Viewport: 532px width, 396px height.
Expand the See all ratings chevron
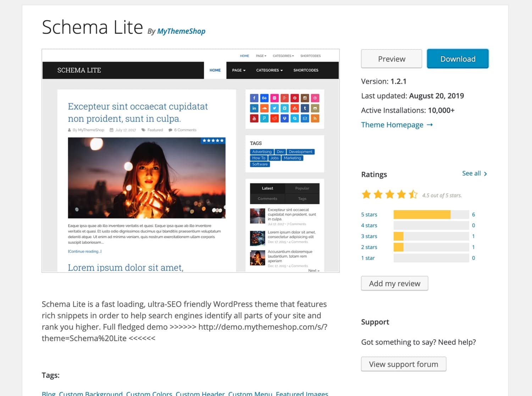pos(485,173)
